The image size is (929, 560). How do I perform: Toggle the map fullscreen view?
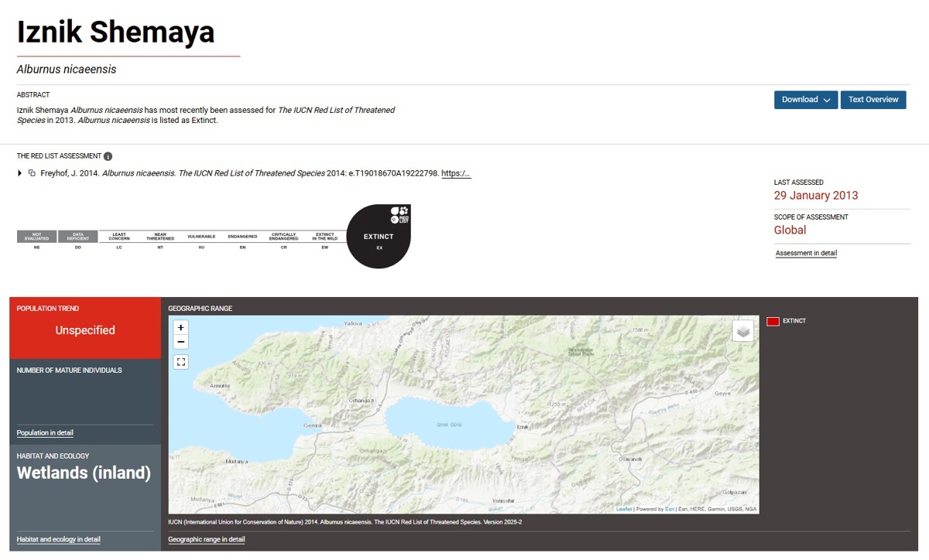tap(181, 361)
